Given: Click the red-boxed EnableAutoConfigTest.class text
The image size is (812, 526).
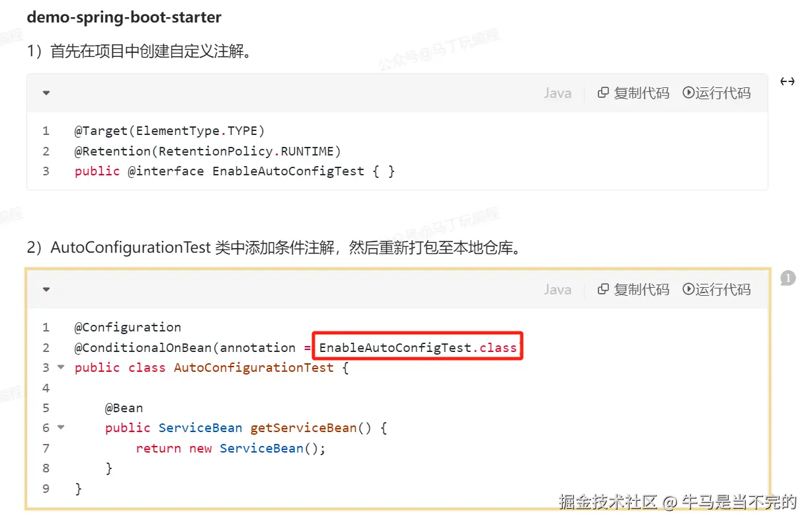Looking at the screenshot, I should click(x=418, y=347).
